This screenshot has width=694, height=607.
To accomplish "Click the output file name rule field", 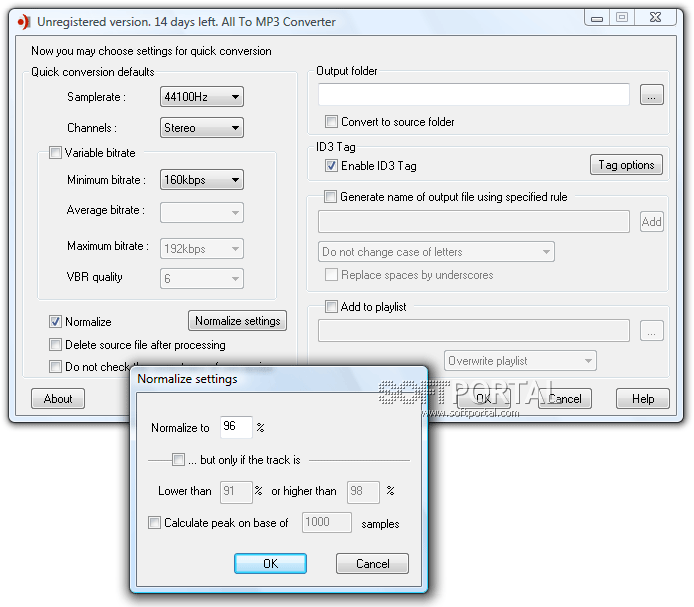I will coord(474,221).
